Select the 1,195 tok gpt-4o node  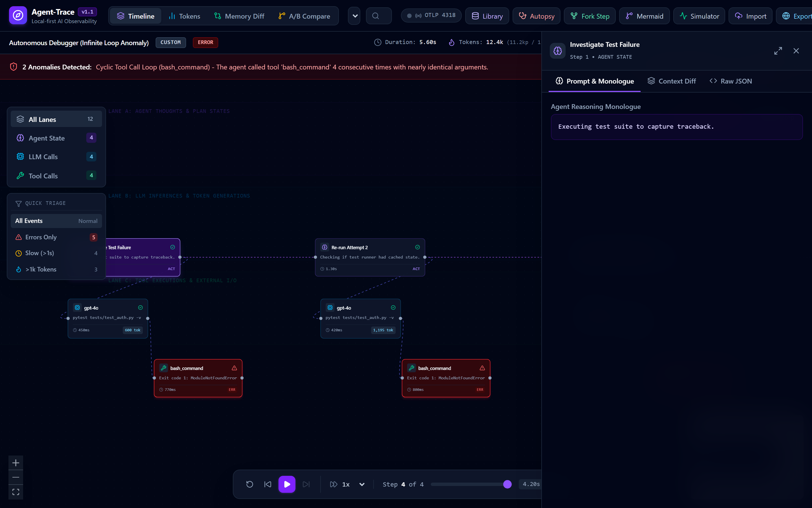(360, 318)
